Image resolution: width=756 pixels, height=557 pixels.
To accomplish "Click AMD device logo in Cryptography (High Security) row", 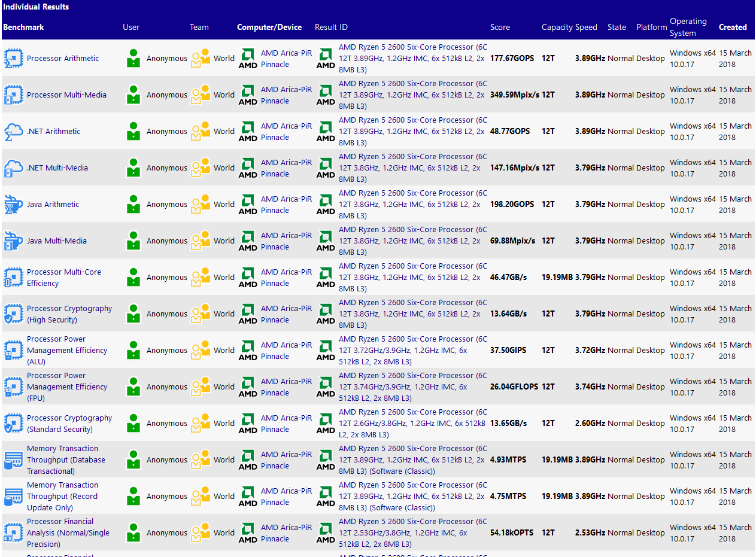I will click(x=248, y=314).
